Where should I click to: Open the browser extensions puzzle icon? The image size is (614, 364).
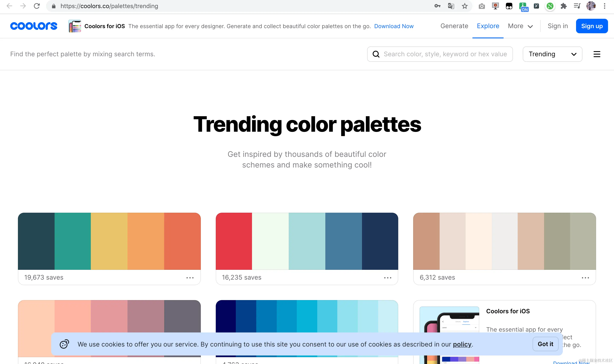point(563,6)
